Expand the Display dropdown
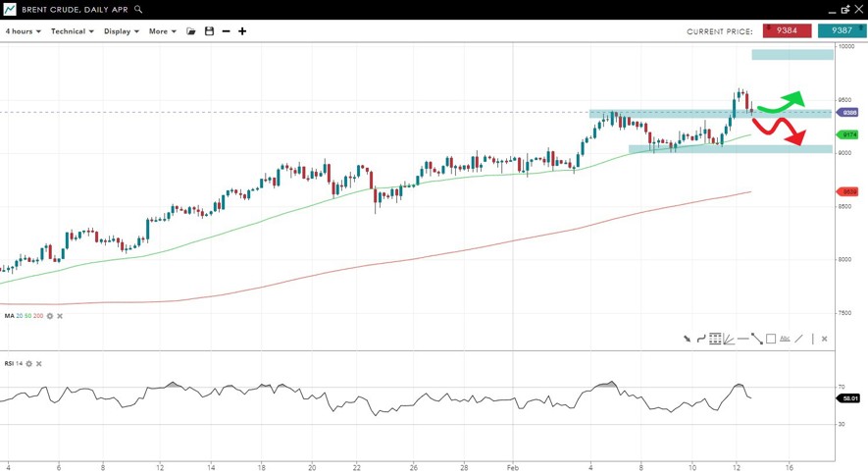868x474 pixels. pos(121,31)
